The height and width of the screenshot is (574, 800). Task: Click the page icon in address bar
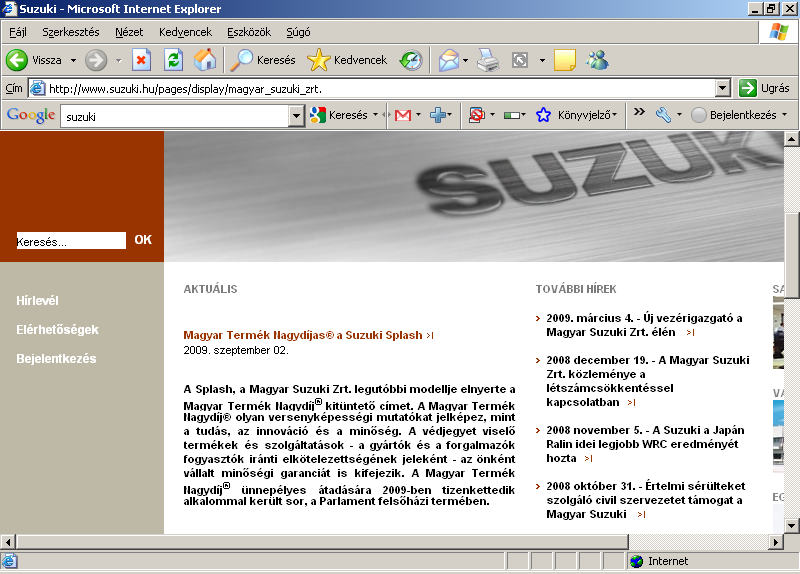tap(38, 88)
